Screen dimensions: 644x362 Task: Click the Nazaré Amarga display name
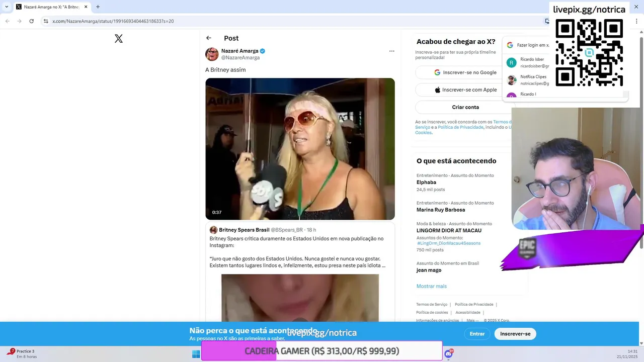240,51
